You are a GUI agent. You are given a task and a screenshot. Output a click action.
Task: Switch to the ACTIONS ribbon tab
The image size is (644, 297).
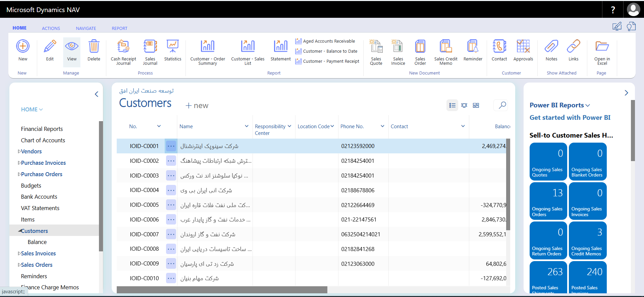[51, 28]
